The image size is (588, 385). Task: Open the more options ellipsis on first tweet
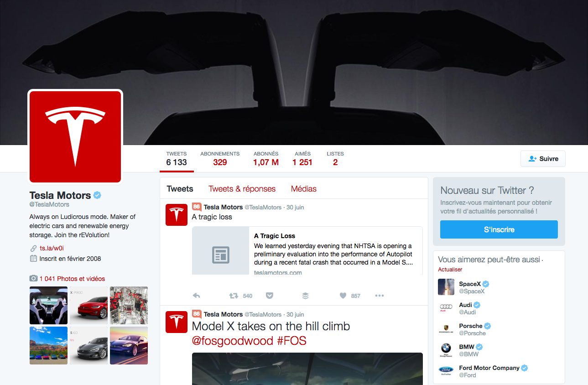click(379, 296)
